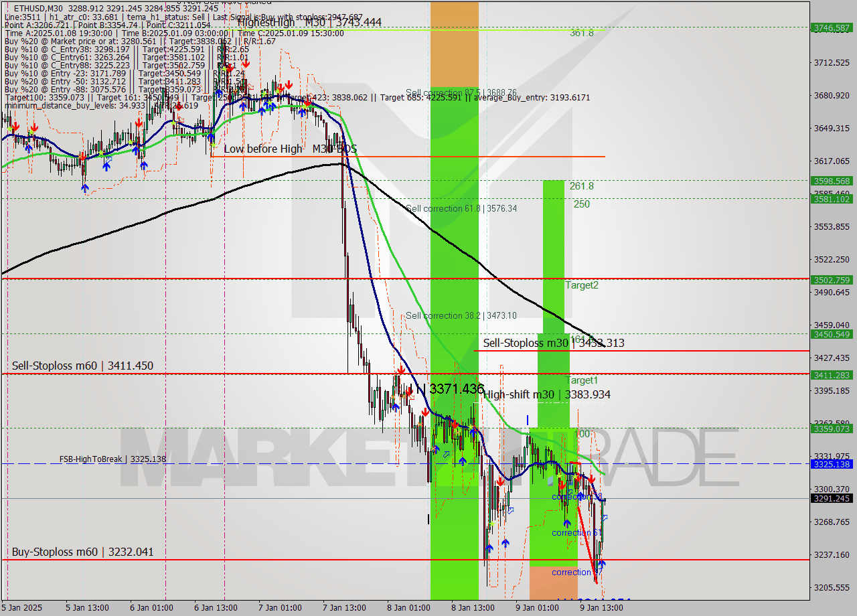The height and width of the screenshot is (616, 857).
Task: Click the 3450.549 green price label
Action: (832, 334)
